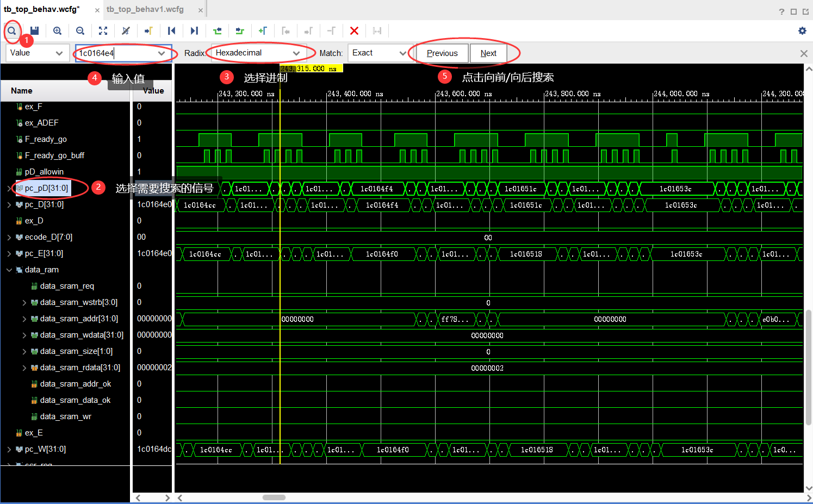Click the Next search button
The height and width of the screenshot is (504, 813).
[x=488, y=53]
